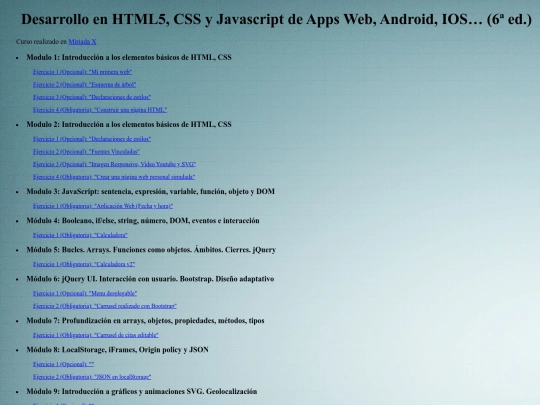Open "Carrusel realizado con Bootstrap" exercise link

[105, 306]
